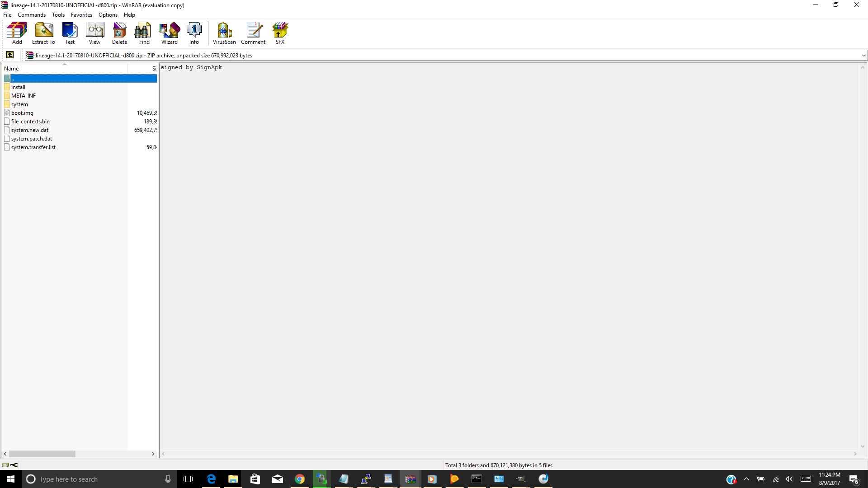Screen dimensions: 868x488
Task: Open the Tools menu
Action: [58, 15]
